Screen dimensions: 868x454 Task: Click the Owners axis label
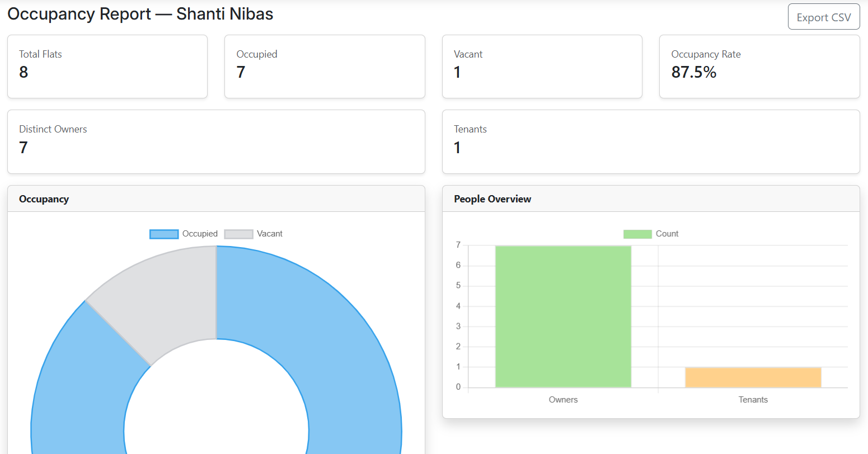click(x=563, y=400)
